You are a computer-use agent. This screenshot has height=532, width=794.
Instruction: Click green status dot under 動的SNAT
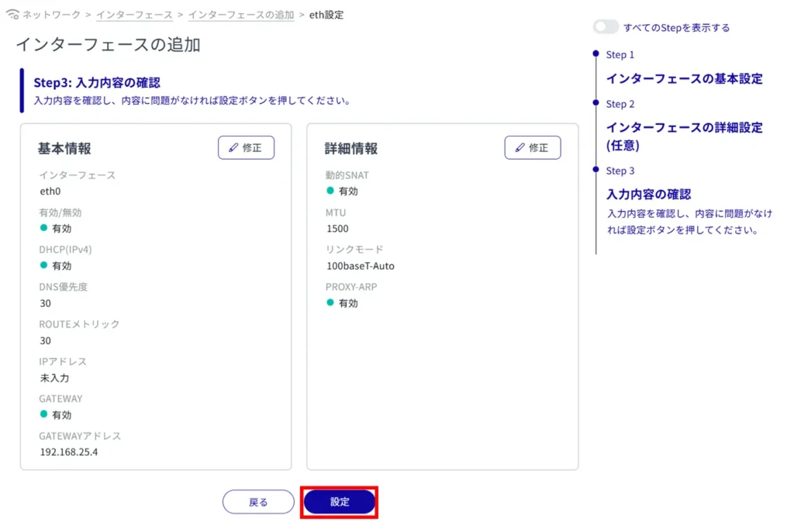tap(330, 191)
